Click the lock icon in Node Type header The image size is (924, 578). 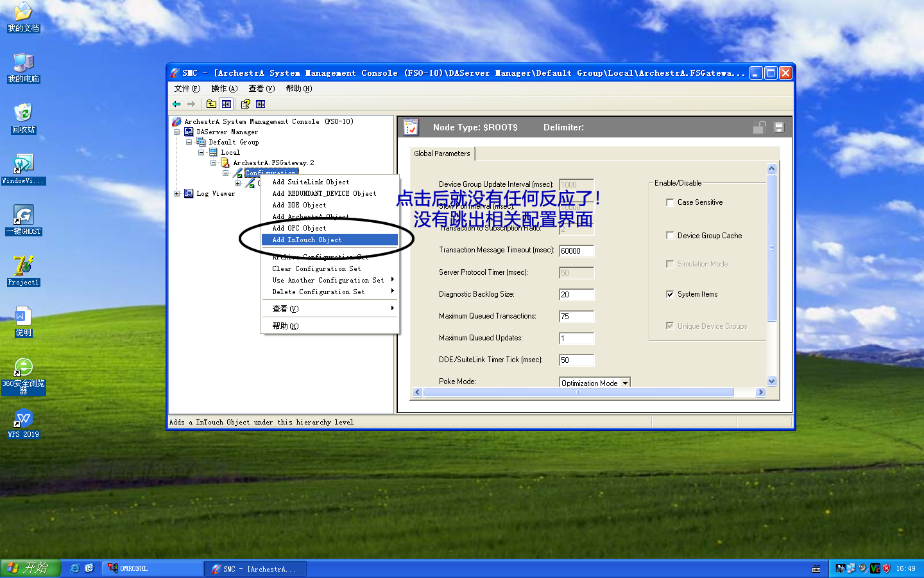[x=759, y=127]
